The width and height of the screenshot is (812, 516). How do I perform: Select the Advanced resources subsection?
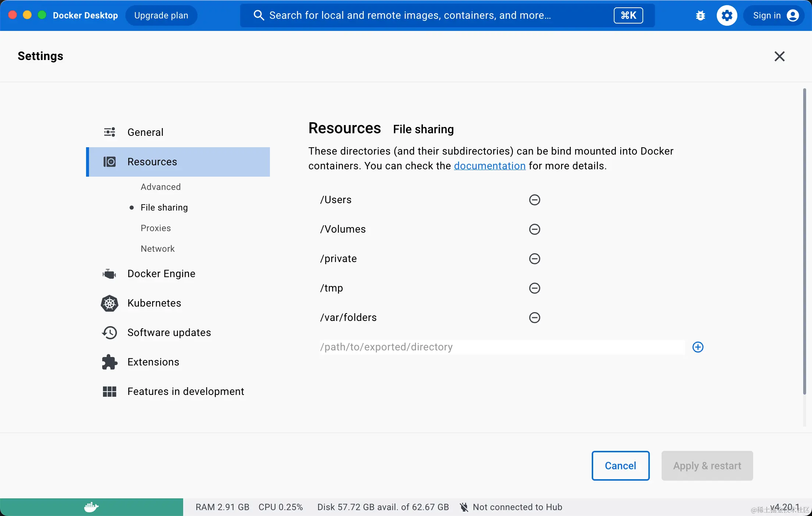click(x=161, y=187)
